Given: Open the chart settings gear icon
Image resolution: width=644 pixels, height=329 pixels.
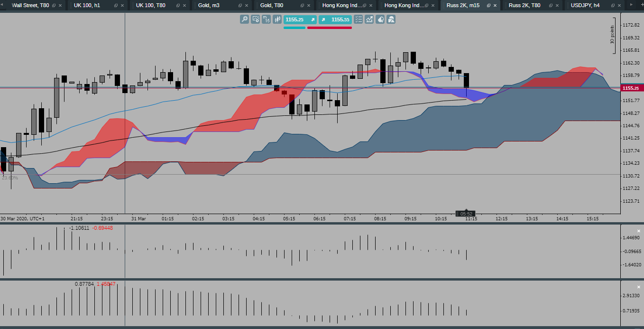Looking at the screenshot, I should point(256,19).
